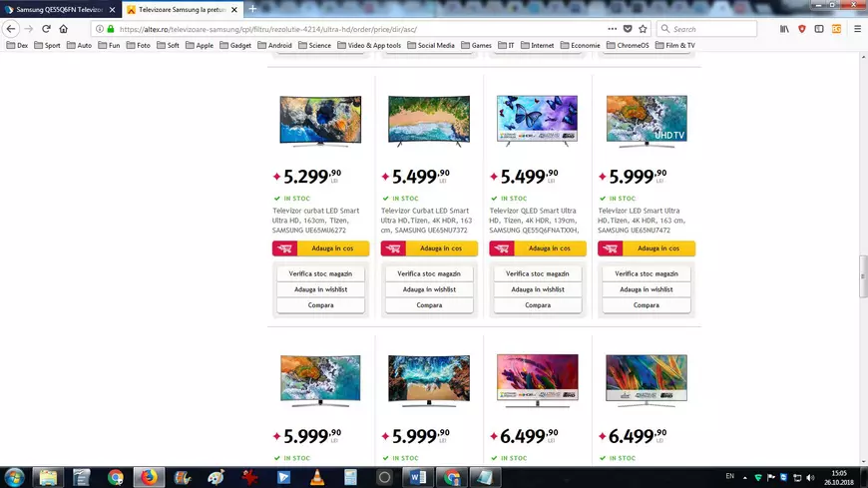
Task: Open the Library icon in toolbar
Action: [x=784, y=29]
